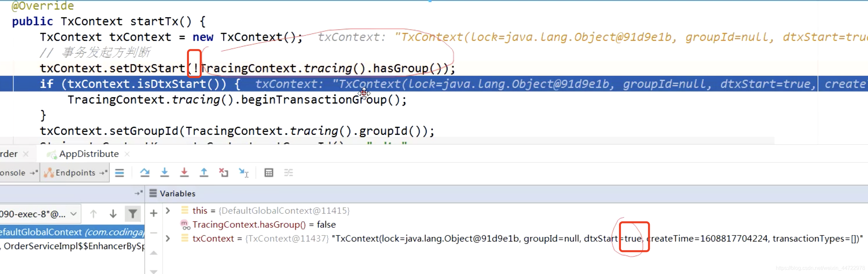The image size is (868, 274).
Task: Click the Show Execution Point icon
Action: [x=119, y=173]
